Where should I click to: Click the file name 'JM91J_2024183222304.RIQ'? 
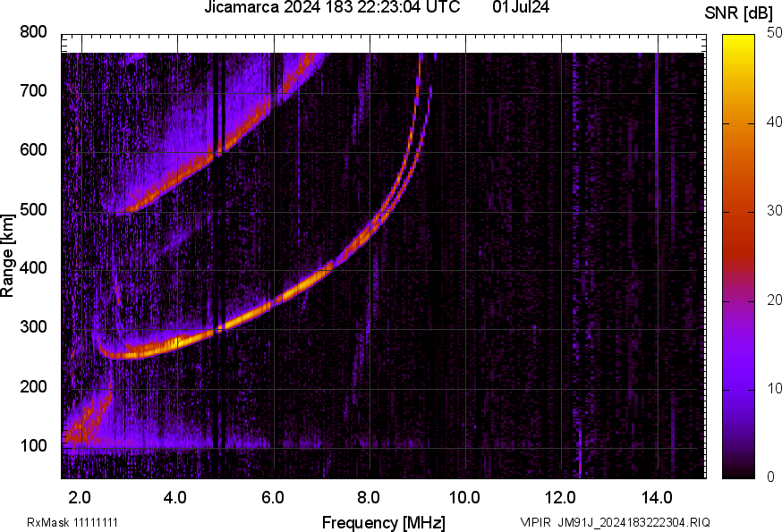pos(633,522)
